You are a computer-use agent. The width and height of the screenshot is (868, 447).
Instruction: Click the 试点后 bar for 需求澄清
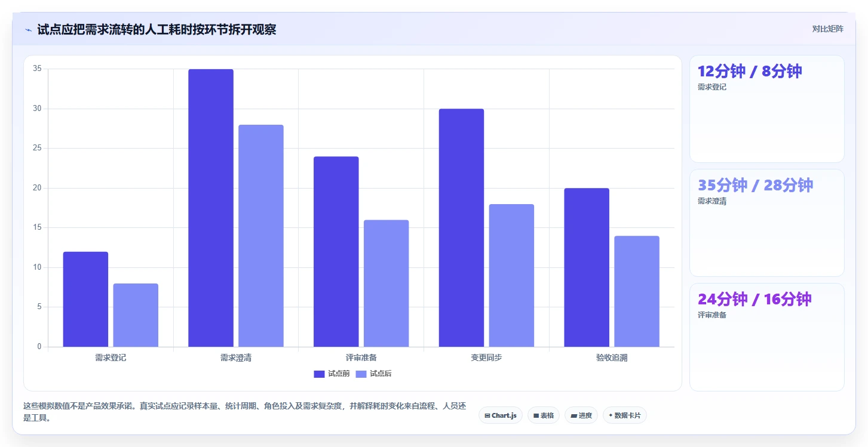point(261,236)
